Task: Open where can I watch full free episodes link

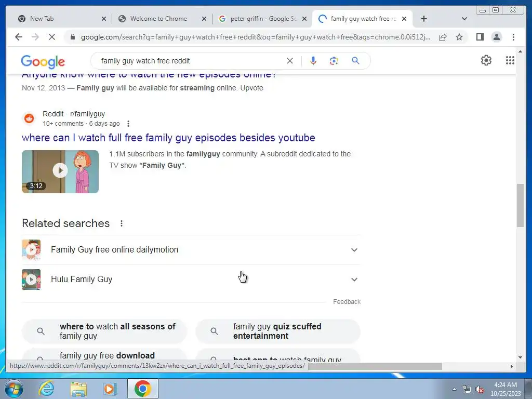Action: pos(168,138)
